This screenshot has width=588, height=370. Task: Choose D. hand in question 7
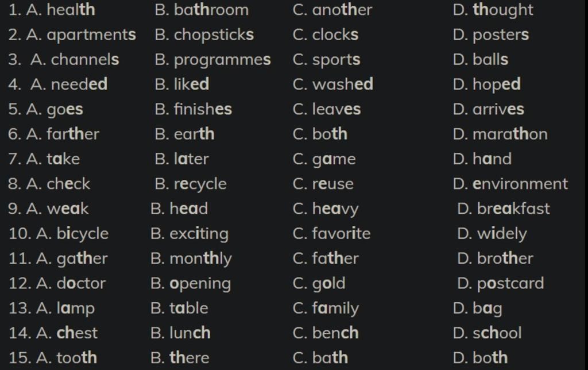click(482, 159)
